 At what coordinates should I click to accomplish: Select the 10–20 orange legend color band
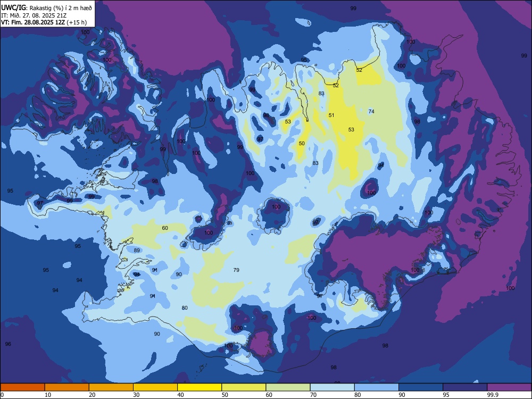(x=67, y=387)
